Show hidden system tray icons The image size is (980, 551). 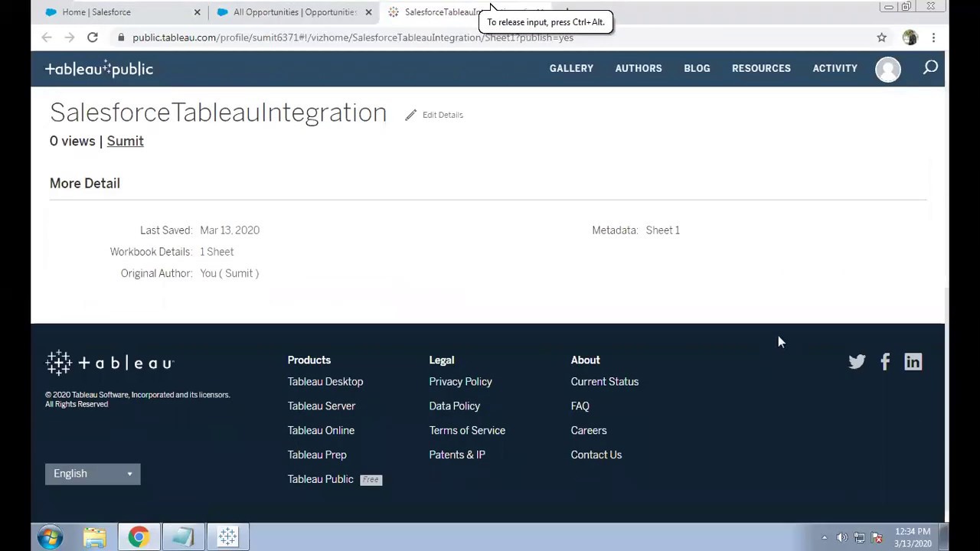click(x=825, y=538)
